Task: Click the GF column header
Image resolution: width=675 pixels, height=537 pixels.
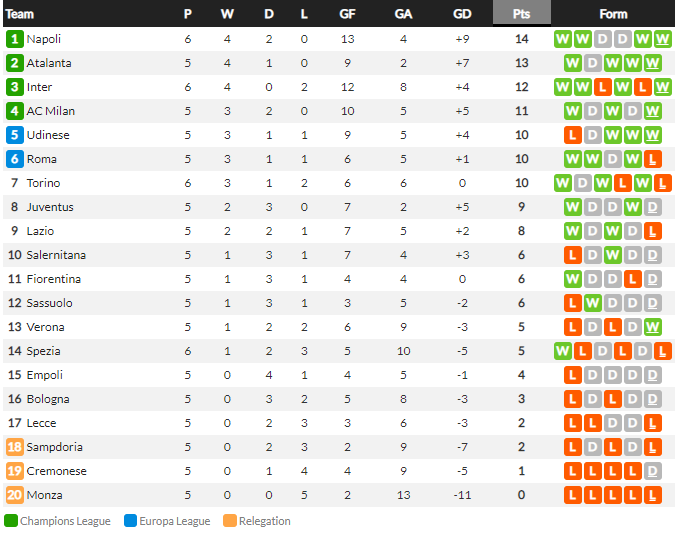Action: 347,14
